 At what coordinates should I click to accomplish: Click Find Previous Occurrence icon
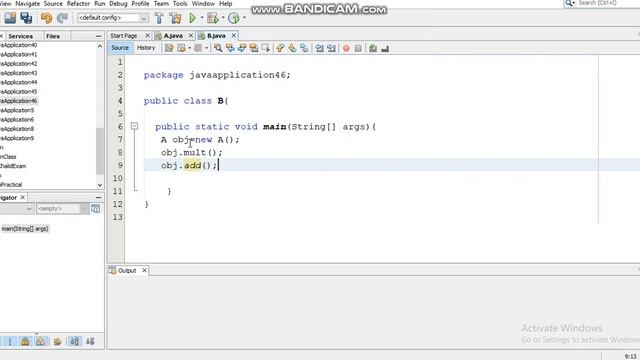[x=230, y=48]
